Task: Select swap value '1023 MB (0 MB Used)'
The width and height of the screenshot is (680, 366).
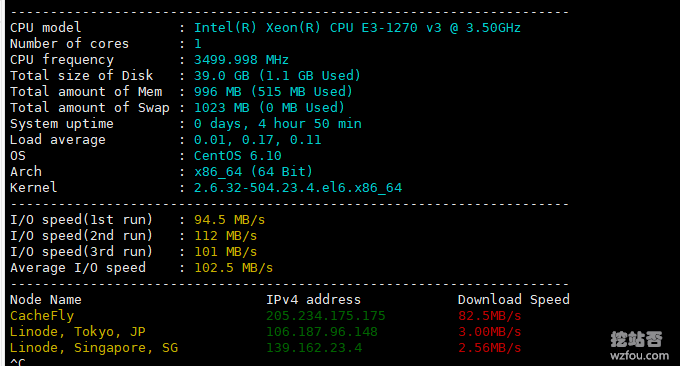Action: pos(269,108)
